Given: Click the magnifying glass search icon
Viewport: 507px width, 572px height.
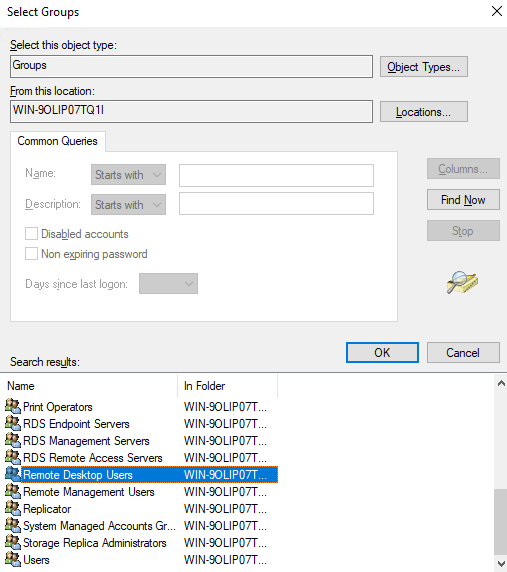Looking at the screenshot, I should pyautogui.click(x=462, y=282).
